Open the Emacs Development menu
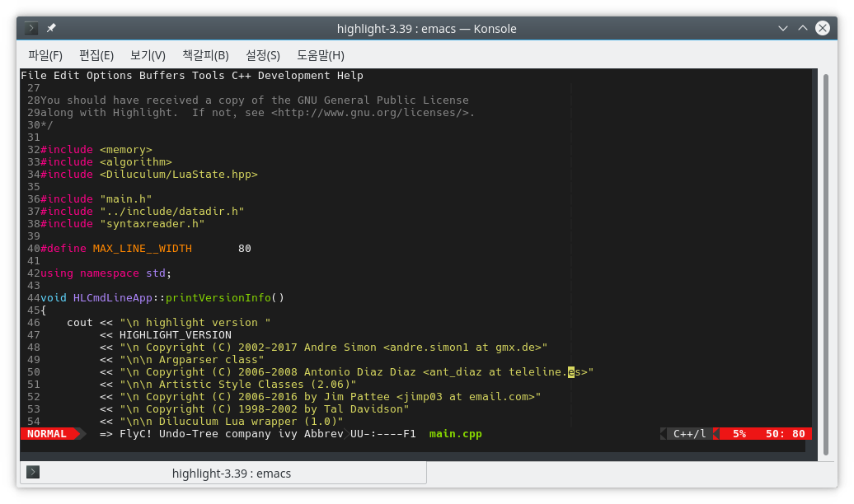This screenshot has height=504, width=854. [x=294, y=75]
